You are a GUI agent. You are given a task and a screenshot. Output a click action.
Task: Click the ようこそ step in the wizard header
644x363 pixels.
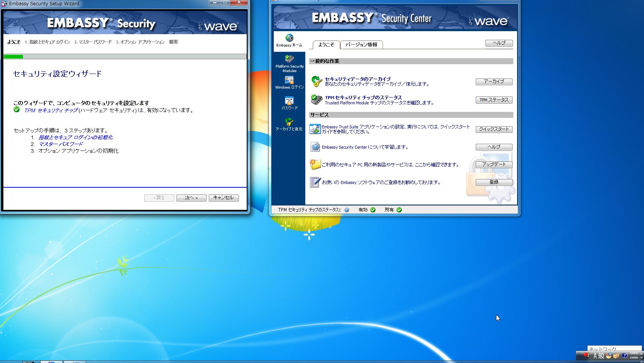[14, 42]
